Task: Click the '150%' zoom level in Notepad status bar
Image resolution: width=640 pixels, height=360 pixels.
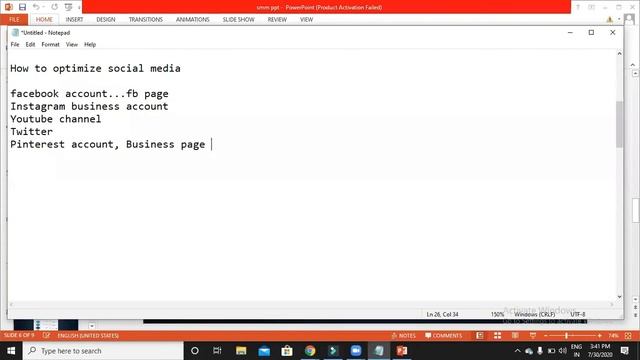Action: 497,314
